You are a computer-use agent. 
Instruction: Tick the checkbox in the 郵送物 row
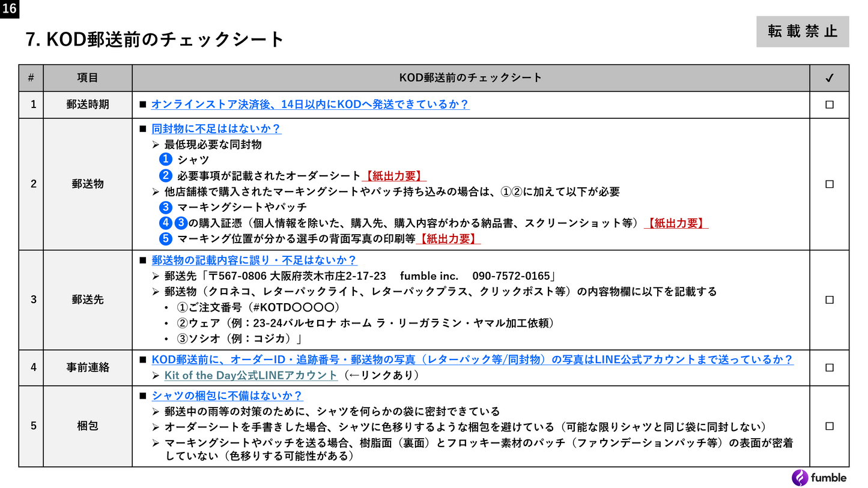click(x=829, y=184)
